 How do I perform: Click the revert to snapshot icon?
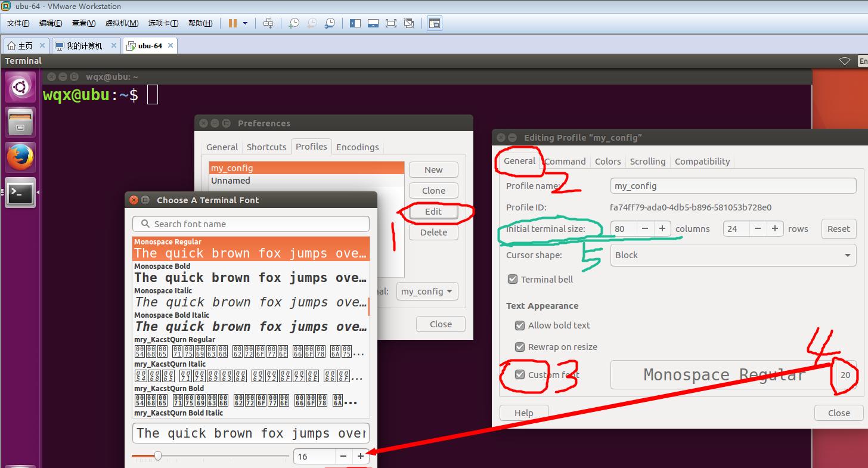click(x=312, y=23)
